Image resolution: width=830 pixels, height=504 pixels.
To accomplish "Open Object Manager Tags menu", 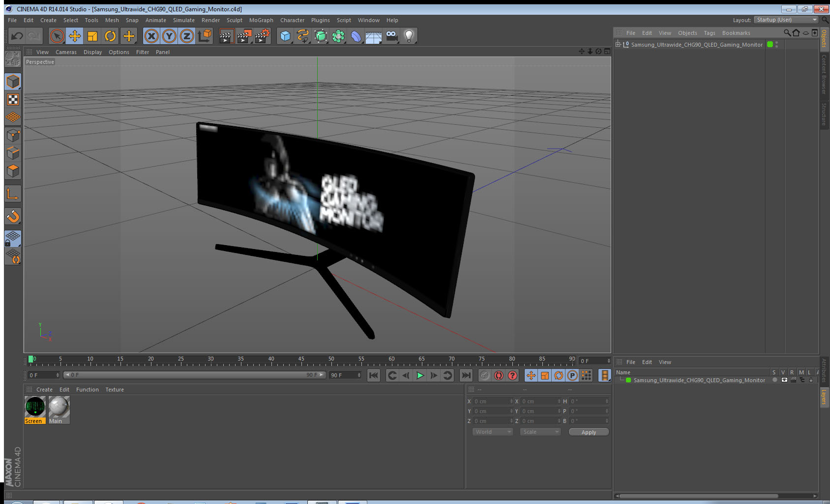I will tap(710, 33).
